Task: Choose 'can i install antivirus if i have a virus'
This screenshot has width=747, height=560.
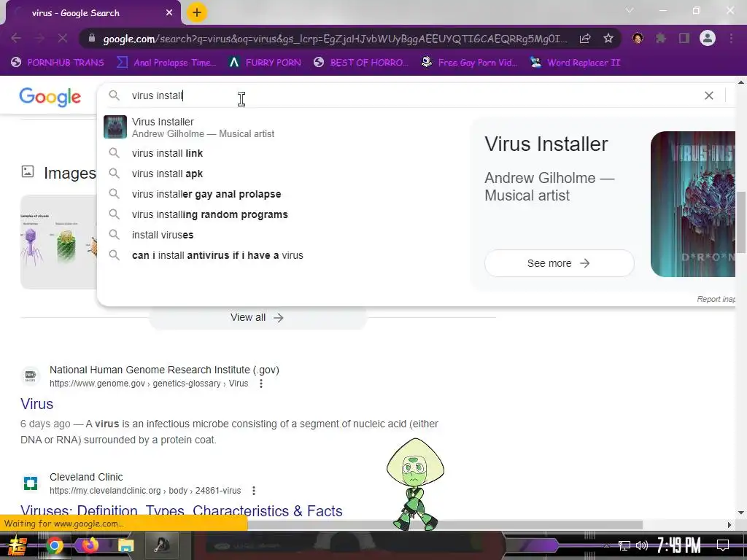Action: [281, 256]
